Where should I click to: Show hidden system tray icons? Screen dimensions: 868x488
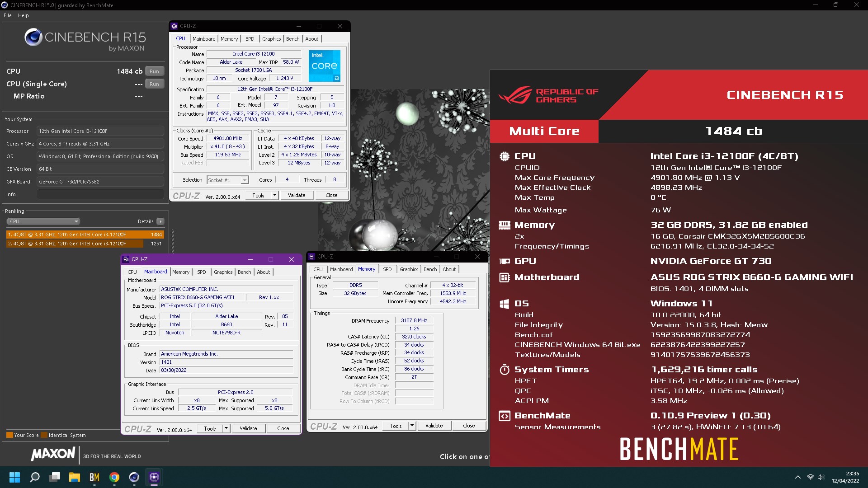[798, 477]
